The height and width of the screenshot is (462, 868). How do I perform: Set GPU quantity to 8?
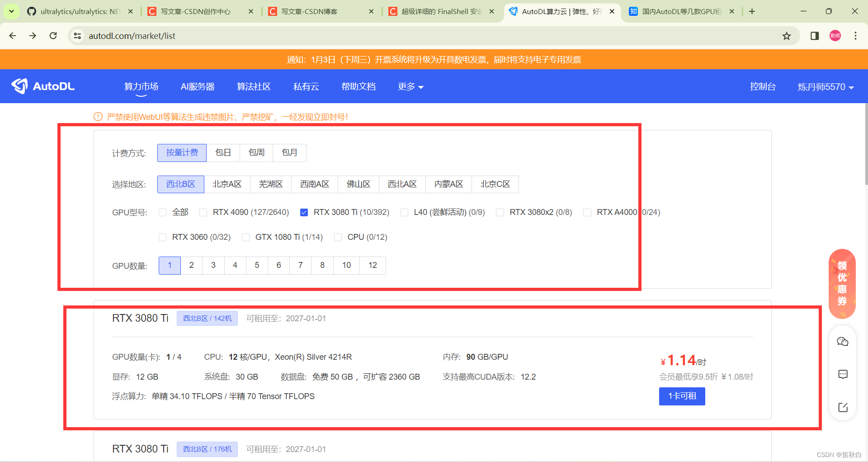coord(322,265)
